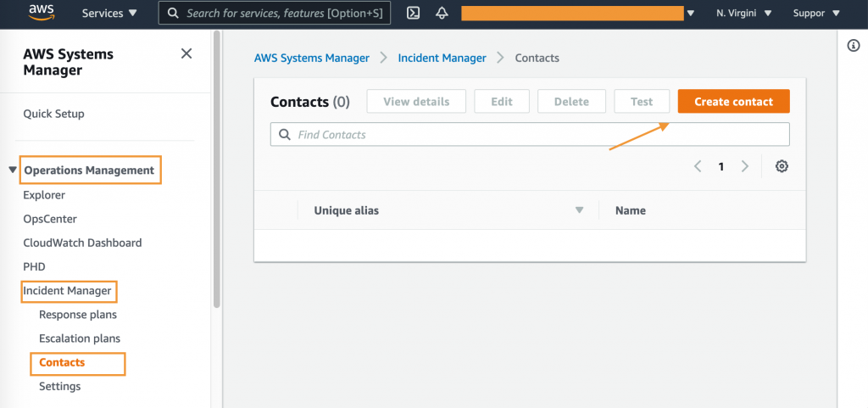Image resolution: width=868 pixels, height=408 pixels.
Task: Open the notifications bell
Action: point(442,14)
